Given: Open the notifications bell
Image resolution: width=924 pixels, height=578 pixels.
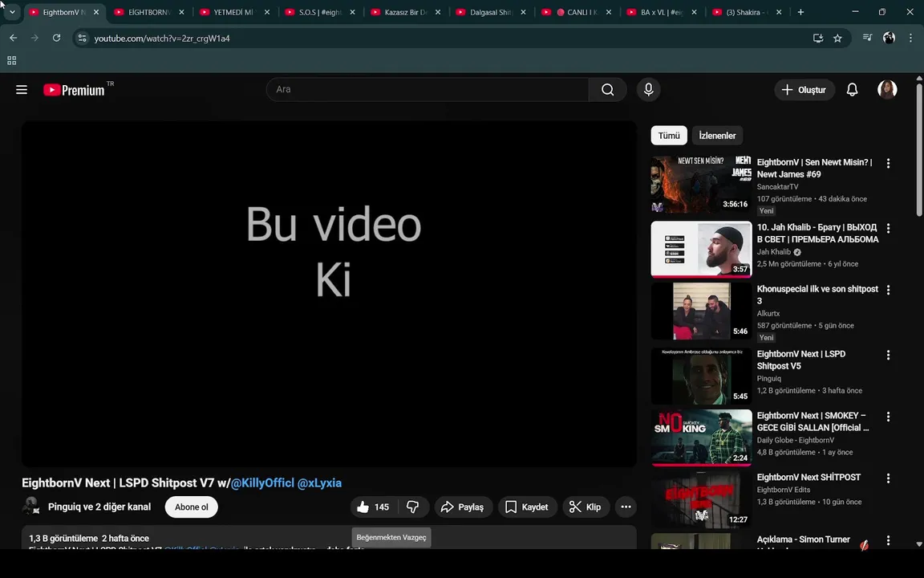Looking at the screenshot, I should tap(852, 90).
